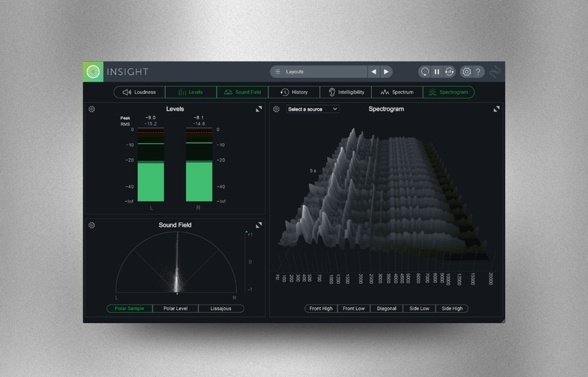The width and height of the screenshot is (588, 377).
Task: Open Levels panel settings gear
Action: (91, 109)
